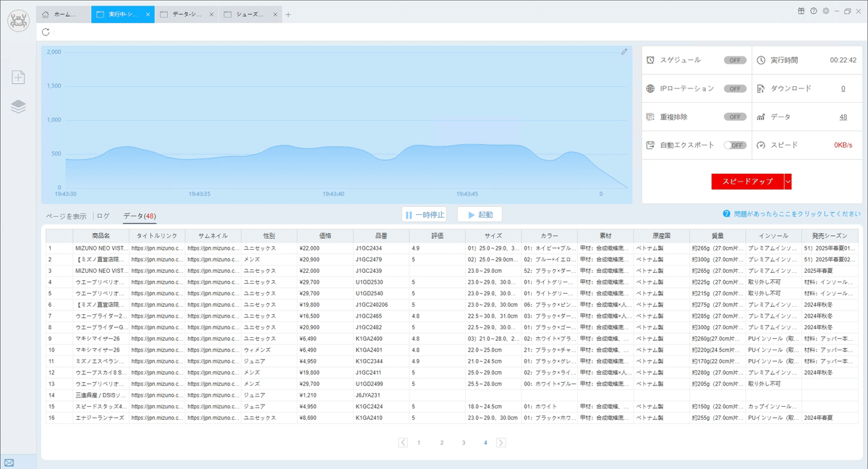Select price cell ¥1,210
Viewport: 868px width, 469px height.
point(325,395)
